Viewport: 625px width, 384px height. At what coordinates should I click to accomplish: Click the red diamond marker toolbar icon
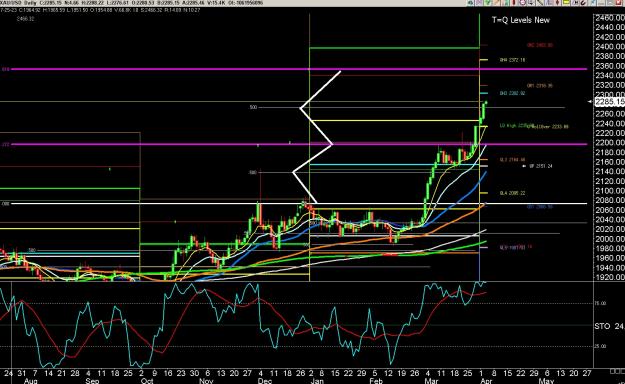(x=558, y=2)
